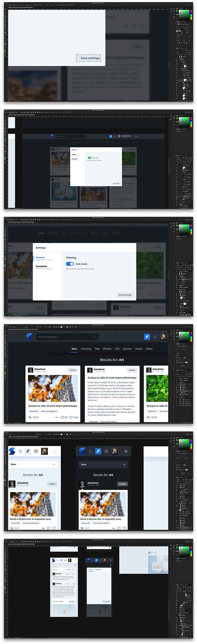197x644 pixels.
Task: Click the comment icon showing 27
Action: [x=62, y=417]
